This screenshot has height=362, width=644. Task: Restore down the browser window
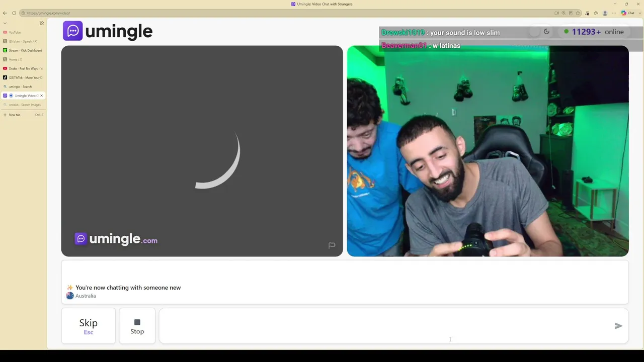point(626,4)
